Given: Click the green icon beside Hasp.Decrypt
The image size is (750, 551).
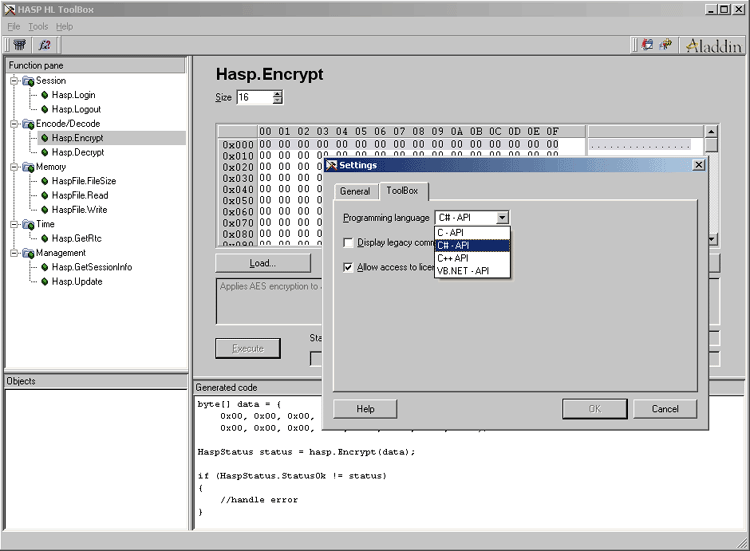Looking at the screenshot, I should pyautogui.click(x=44, y=152).
